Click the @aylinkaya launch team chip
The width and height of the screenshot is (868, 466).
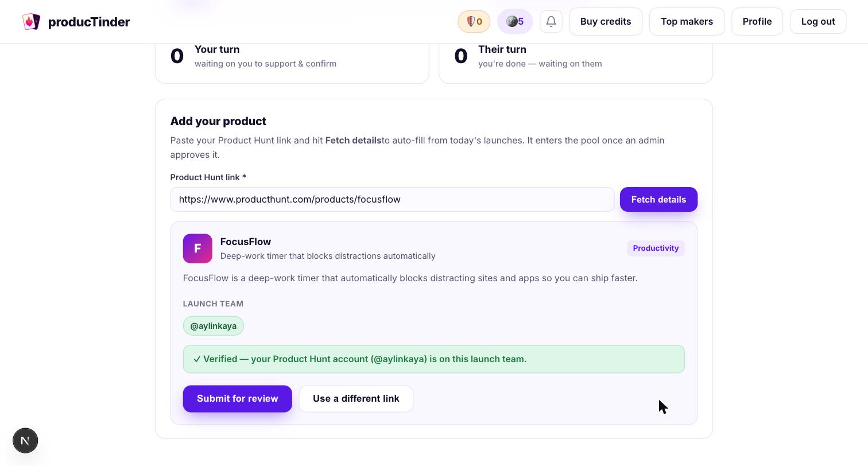[214, 326]
